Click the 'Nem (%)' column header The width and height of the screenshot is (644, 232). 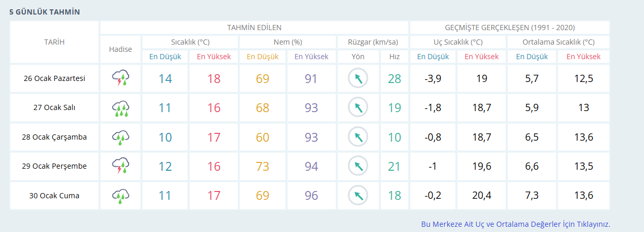288,42
